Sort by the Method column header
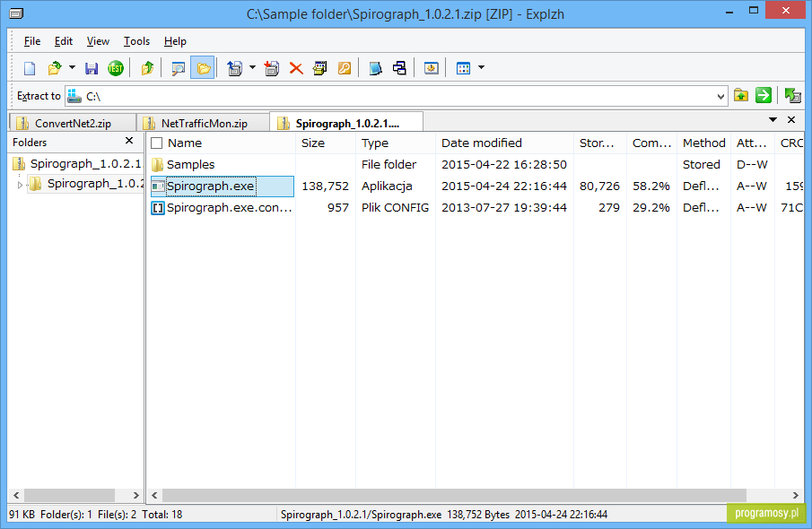The width and height of the screenshot is (812, 529). [703, 143]
